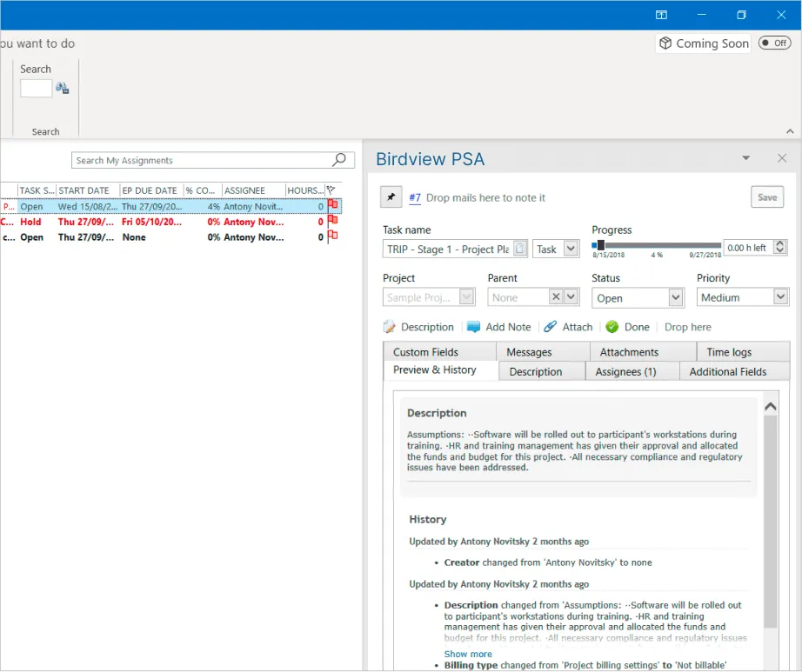
Task: Open the Status dropdown
Action: 676,297
